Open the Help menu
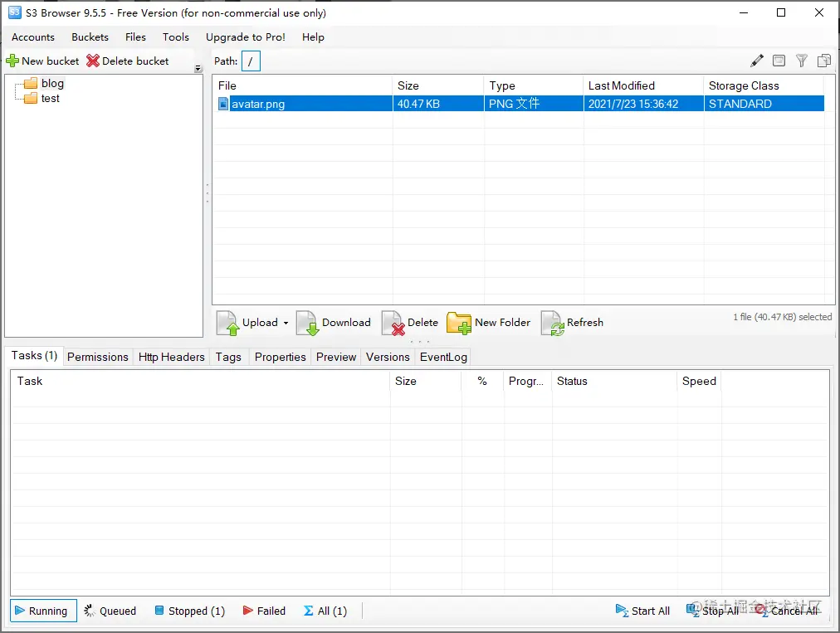 pyautogui.click(x=313, y=37)
